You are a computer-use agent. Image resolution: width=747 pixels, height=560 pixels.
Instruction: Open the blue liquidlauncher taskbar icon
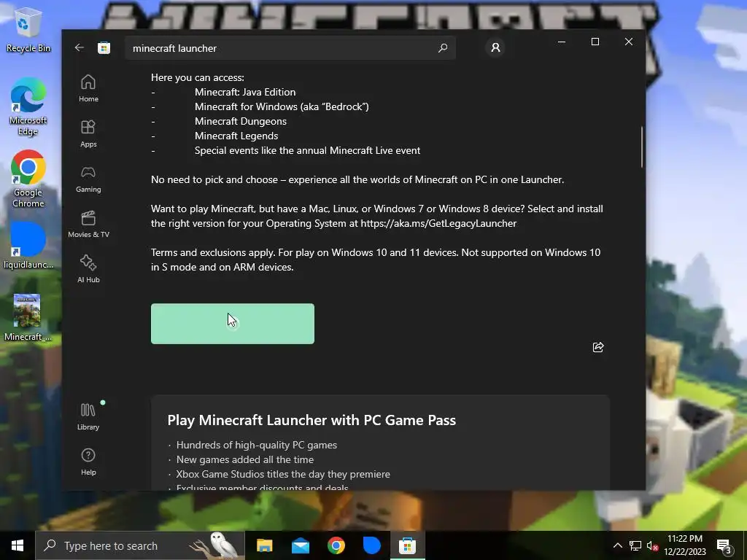(x=371, y=545)
